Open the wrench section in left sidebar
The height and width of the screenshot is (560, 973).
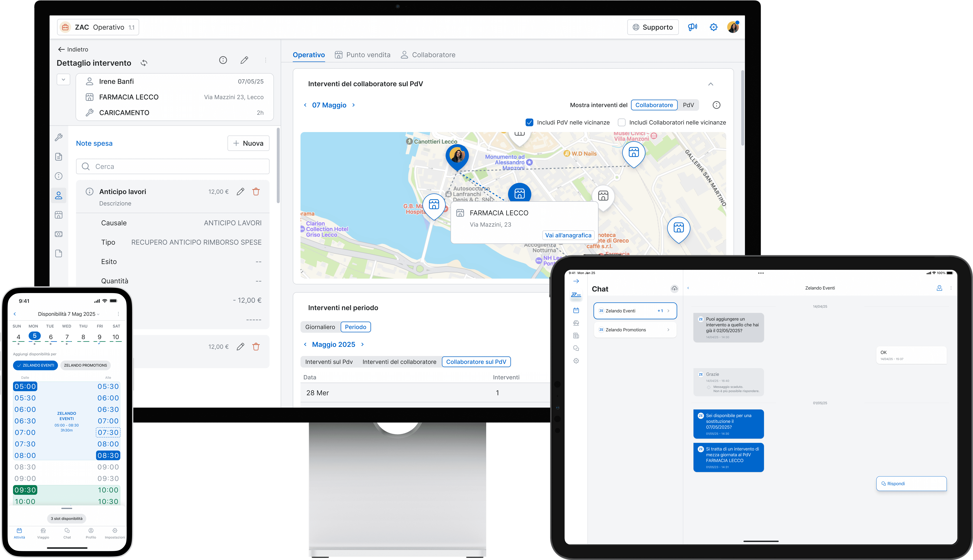pos(59,137)
